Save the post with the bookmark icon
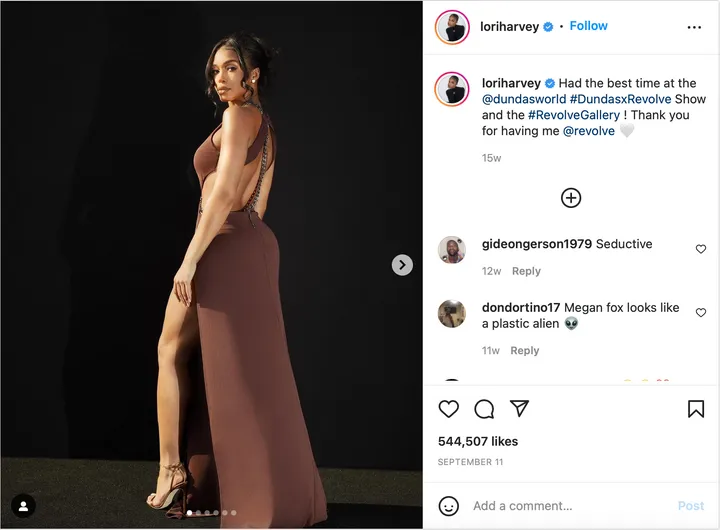The width and height of the screenshot is (720, 530). pyautogui.click(x=696, y=408)
